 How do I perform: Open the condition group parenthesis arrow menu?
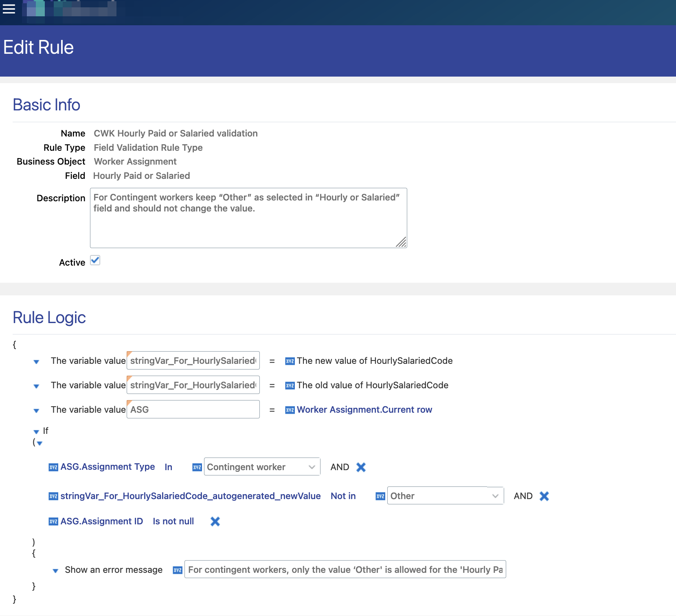[x=40, y=443]
